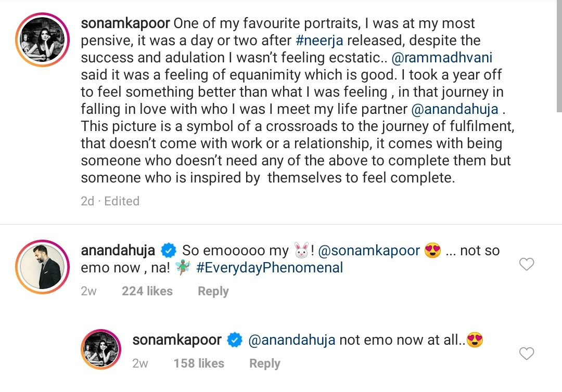This screenshot has height=392, width=562.
Task: Like anandahuja's comment with the heart icon
Action: (527, 265)
